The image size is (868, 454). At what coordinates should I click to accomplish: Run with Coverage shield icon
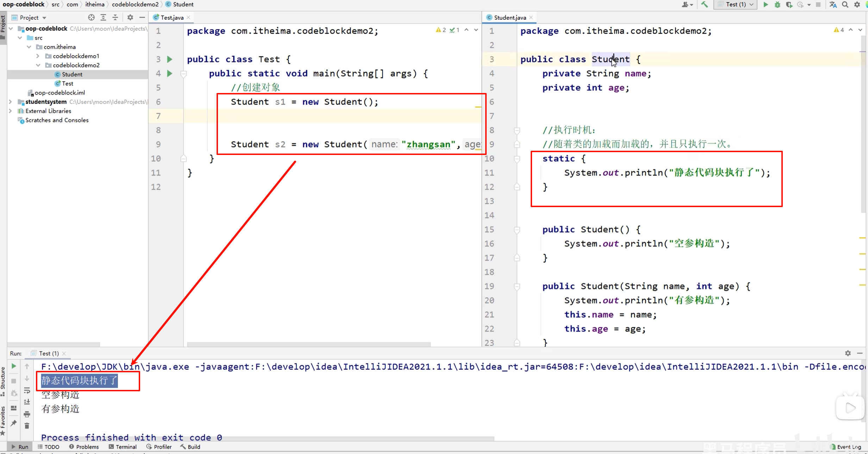(x=789, y=5)
